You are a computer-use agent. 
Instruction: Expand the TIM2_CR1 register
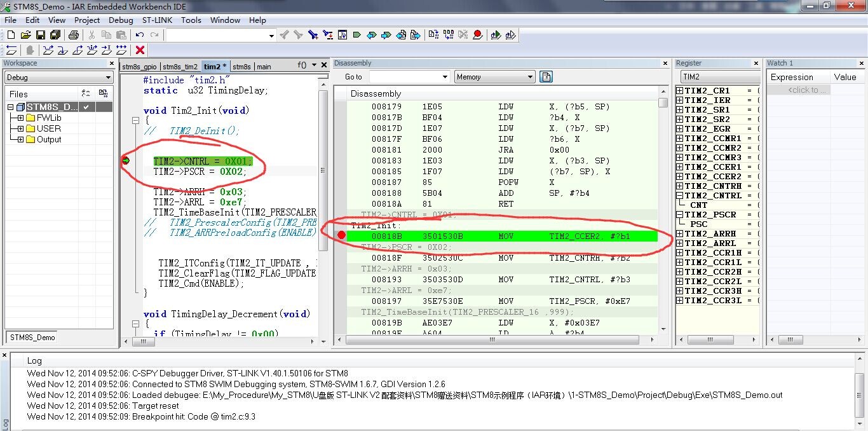pyautogui.click(x=679, y=90)
